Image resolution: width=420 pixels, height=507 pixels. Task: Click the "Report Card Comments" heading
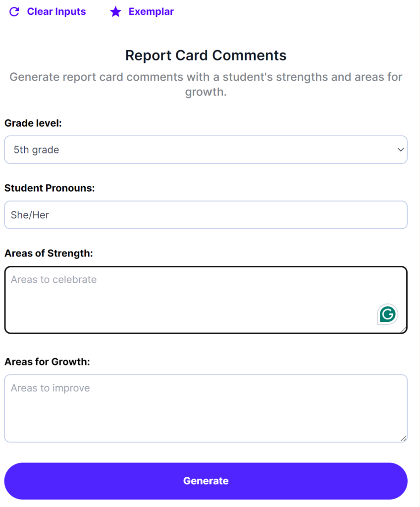(206, 55)
